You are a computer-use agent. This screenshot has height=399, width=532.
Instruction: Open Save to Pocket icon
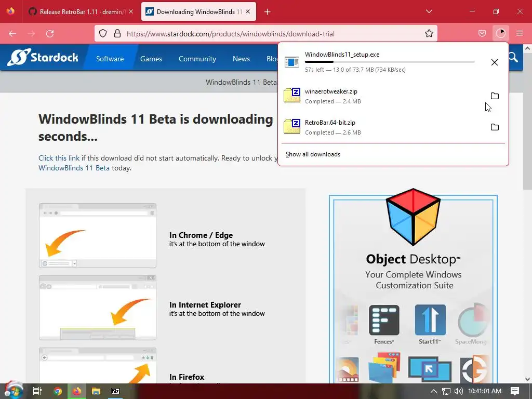pyautogui.click(x=482, y=33)
